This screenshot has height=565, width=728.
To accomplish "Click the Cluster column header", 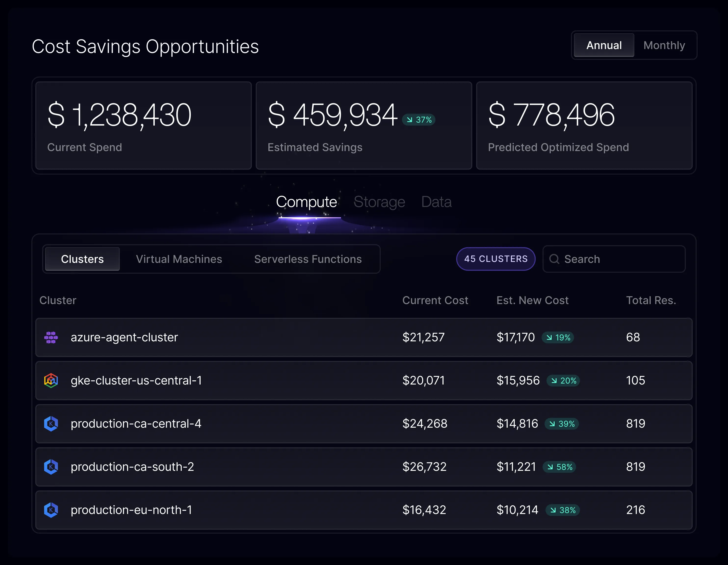I will [x=58, y=300].
